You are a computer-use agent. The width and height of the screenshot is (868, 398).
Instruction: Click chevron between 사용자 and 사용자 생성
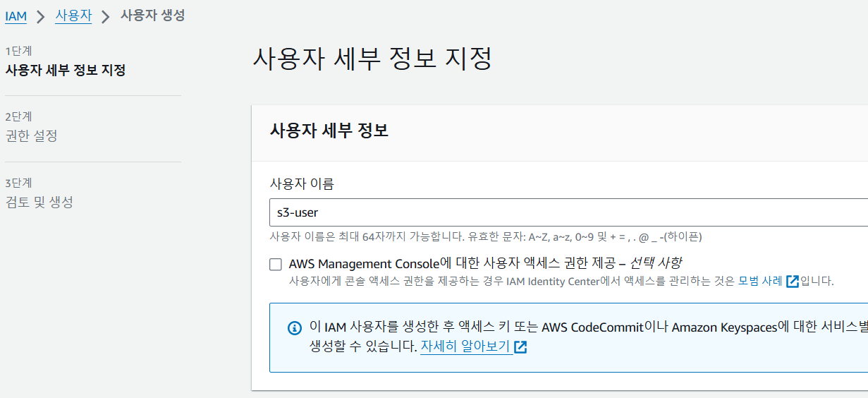click(106, 16)
